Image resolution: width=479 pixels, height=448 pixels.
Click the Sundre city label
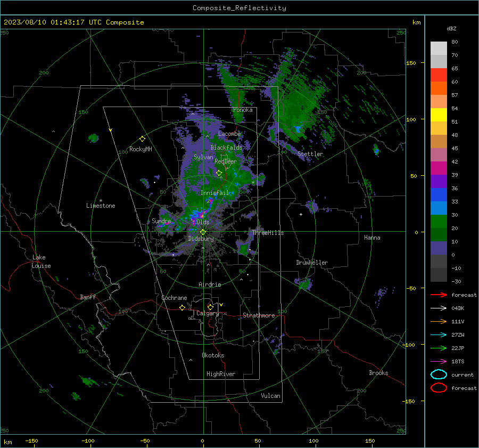pos(161,221)
